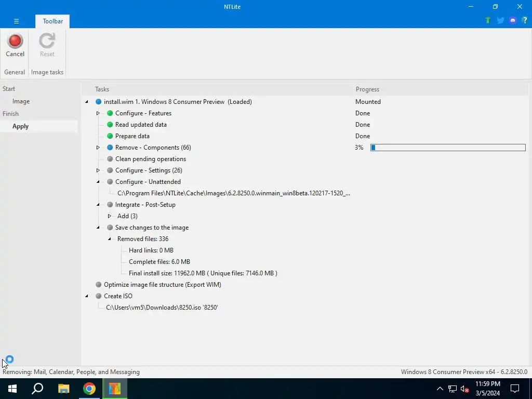Click gray dot beside Save changes
Image resolution: width=532 pixels, height=399 pixels.
point(110,228)
